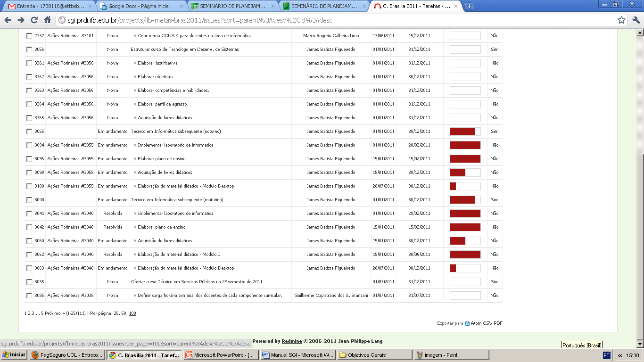Image resolution: width=644 pixels, height=362 pixels.
Task: Click issue number 3100
Action: tap(39, 186)
